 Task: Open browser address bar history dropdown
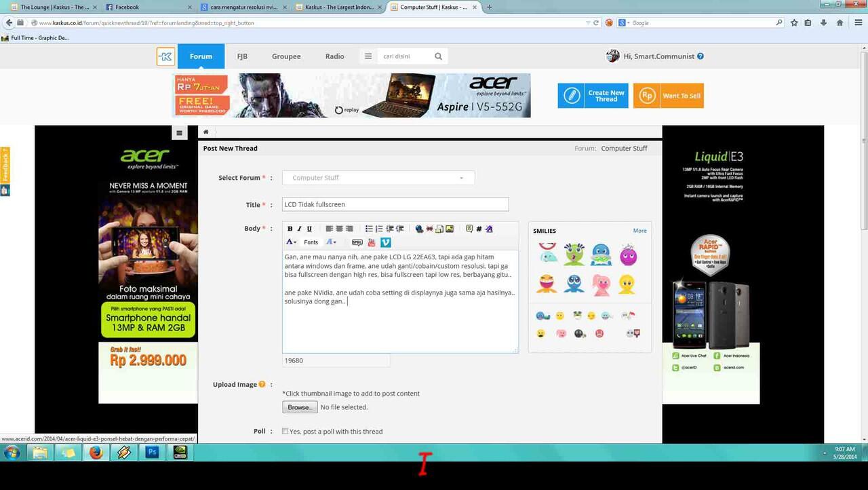tap(588, 23)
